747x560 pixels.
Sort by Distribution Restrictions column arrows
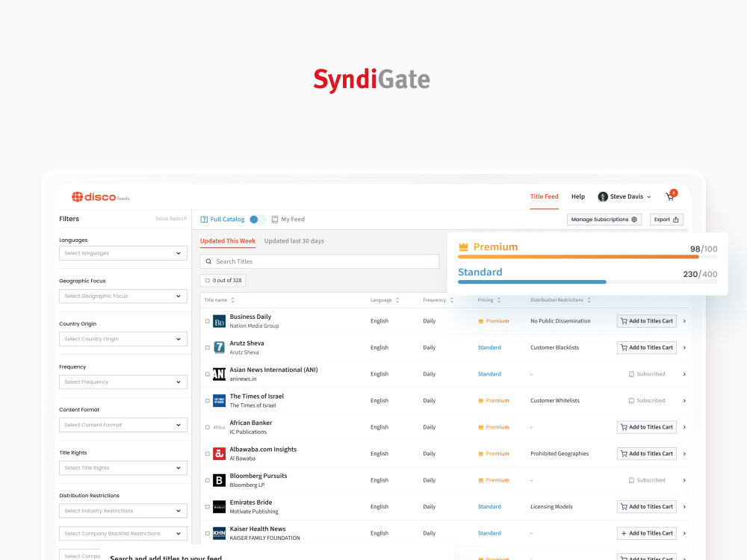589,300
